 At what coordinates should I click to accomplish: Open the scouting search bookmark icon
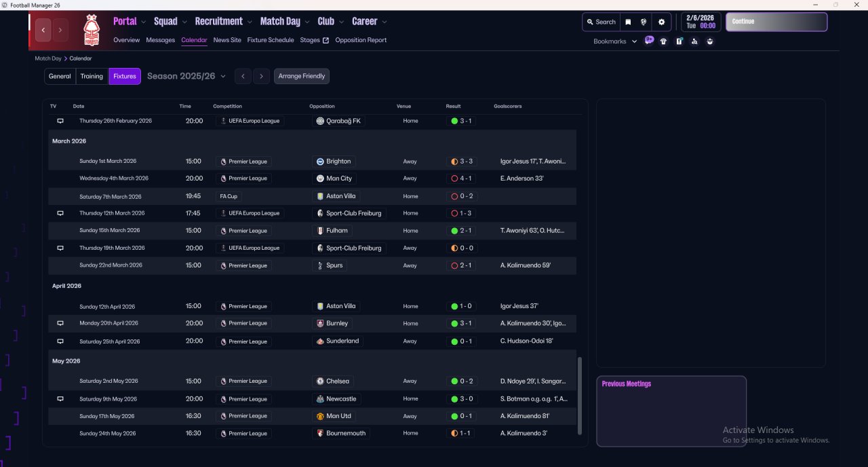[x=694, y=41]
